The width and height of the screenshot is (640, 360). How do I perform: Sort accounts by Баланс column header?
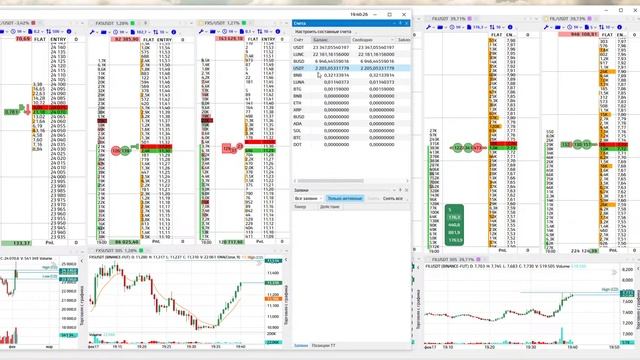[331, 40]
